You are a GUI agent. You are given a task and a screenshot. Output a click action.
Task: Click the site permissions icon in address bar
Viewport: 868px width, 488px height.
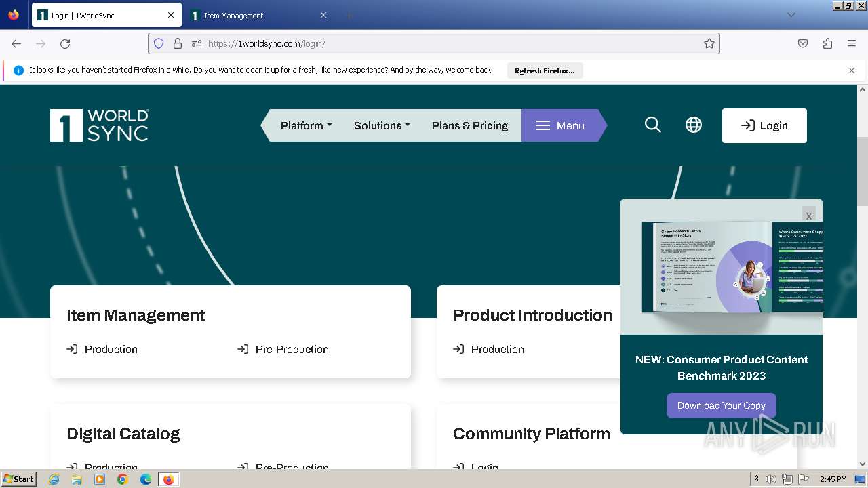[x=197, y=43]
